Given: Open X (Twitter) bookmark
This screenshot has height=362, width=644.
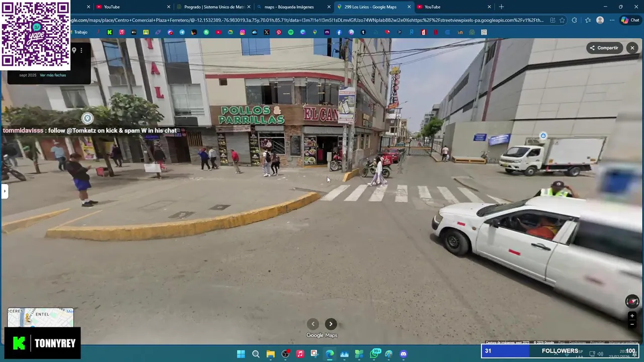Looking at the screenshot, I should click(x=267, y=32).
